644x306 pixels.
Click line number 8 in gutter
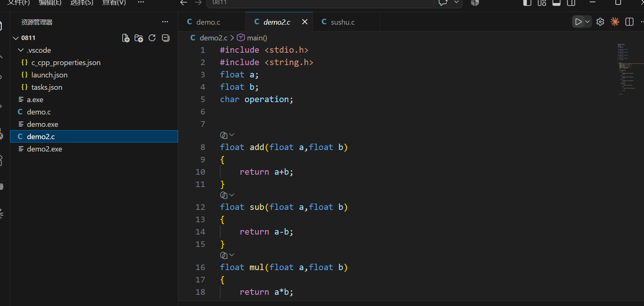coord(203,147)
